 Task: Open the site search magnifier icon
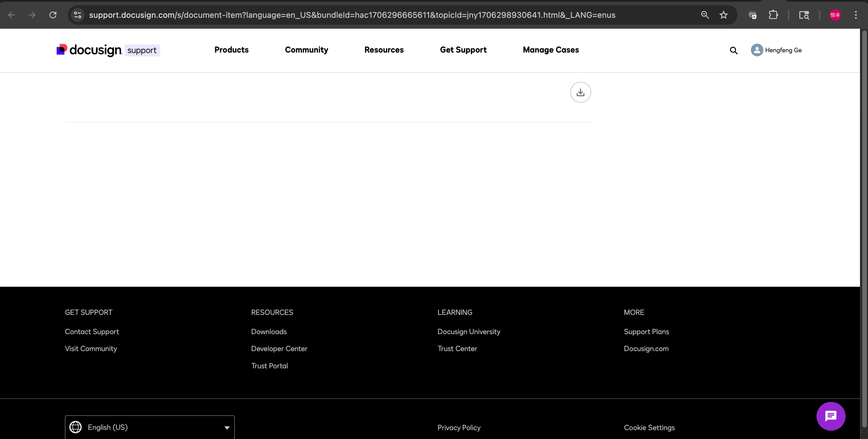pyautogui.click(x=733, y=51)
